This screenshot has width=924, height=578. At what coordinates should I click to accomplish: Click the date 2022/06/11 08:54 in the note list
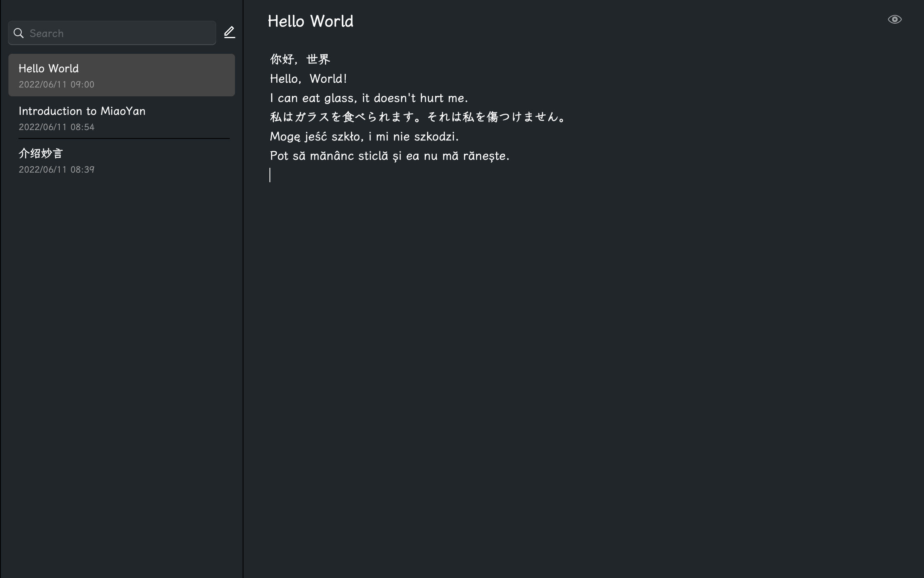coord(57,127)
